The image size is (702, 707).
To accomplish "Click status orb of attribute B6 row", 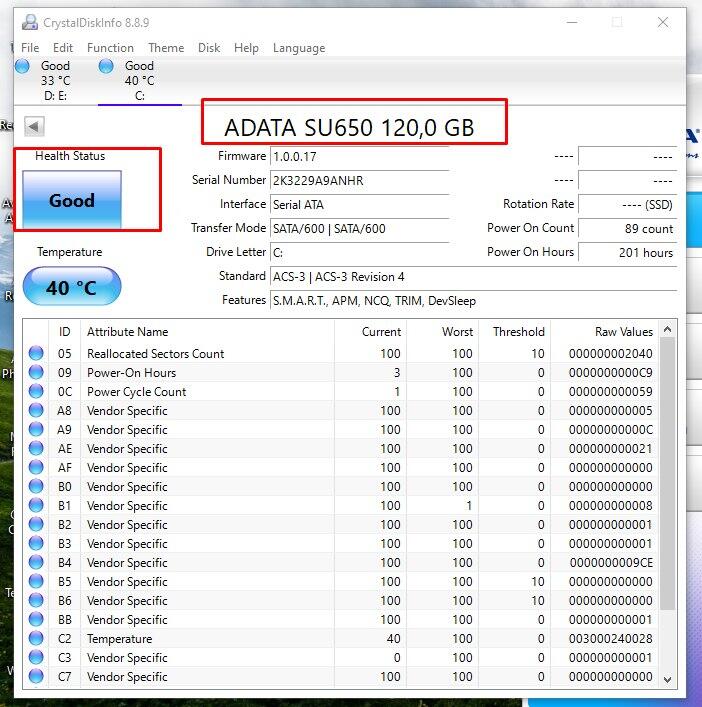I will 36,600.
